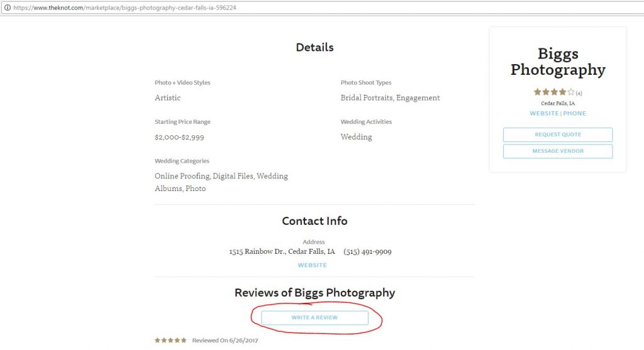The height and width of the screenshot is (350, 644).
Task: Click address 1515 Rainbow Dr., Cedar Falls, IA
Action: click(282, 251)
